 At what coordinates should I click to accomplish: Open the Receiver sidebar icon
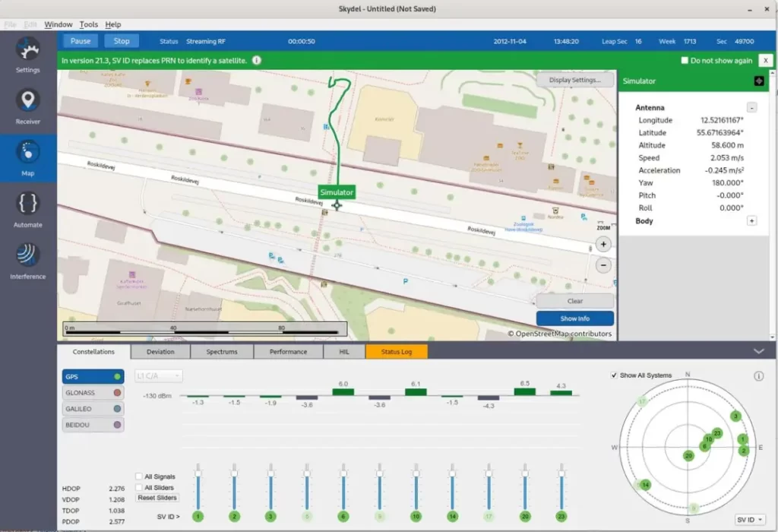tap(28, 102)
